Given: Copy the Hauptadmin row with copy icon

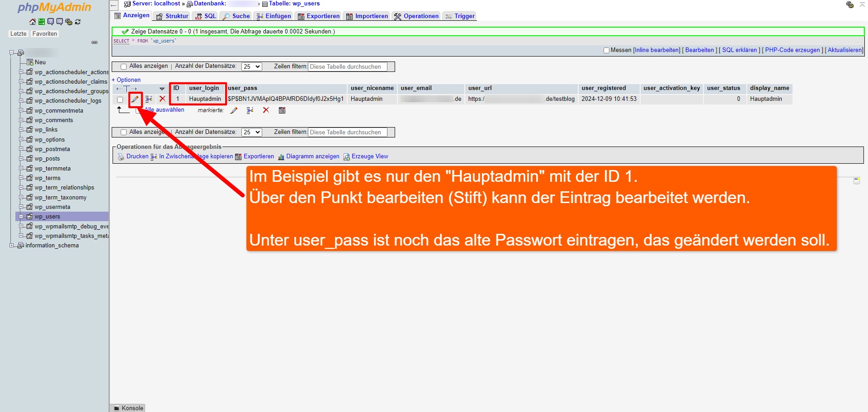Looking at the screenshot, I should [149, 99].
